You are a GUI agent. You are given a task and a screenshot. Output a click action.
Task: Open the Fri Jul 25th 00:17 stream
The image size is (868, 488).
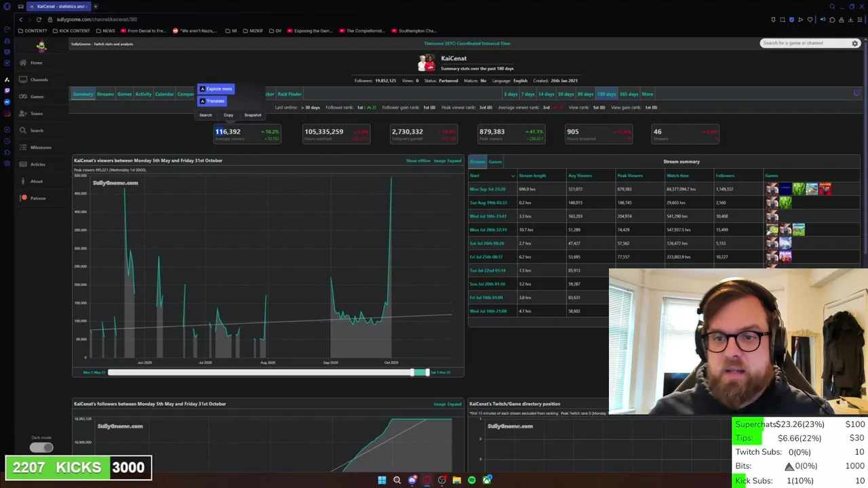coord(486,257)
